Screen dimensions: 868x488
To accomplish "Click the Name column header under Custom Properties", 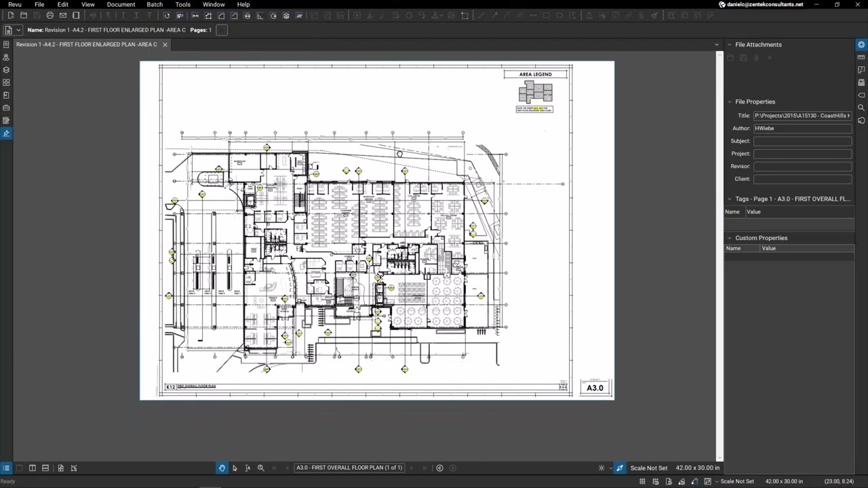I will coord(733,248).
